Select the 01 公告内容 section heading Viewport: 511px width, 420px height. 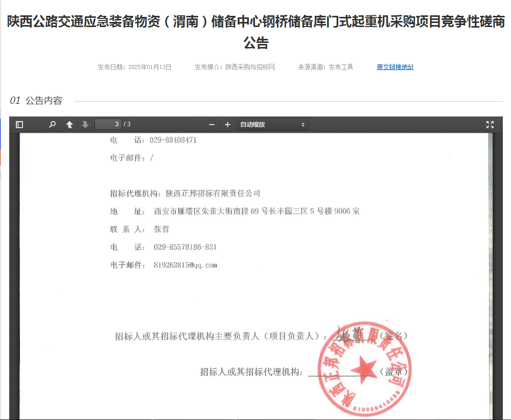36,101
